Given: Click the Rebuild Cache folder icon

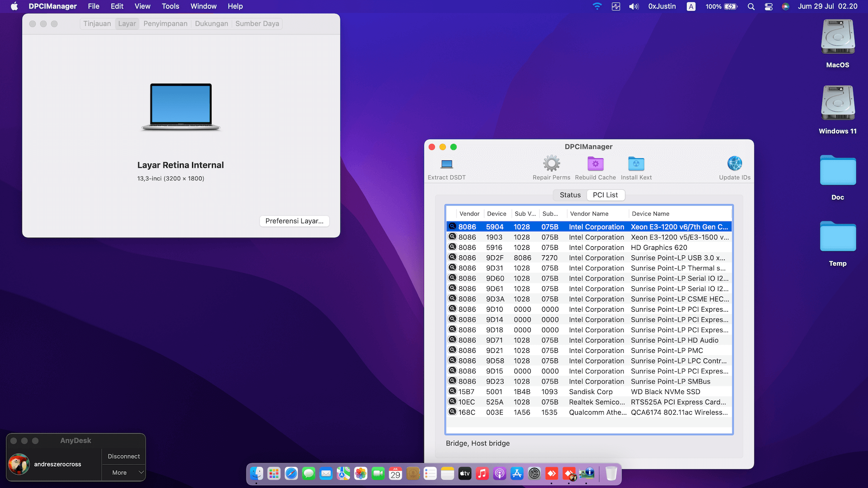Looking at the screenshot, I should (x=595, y=164).
